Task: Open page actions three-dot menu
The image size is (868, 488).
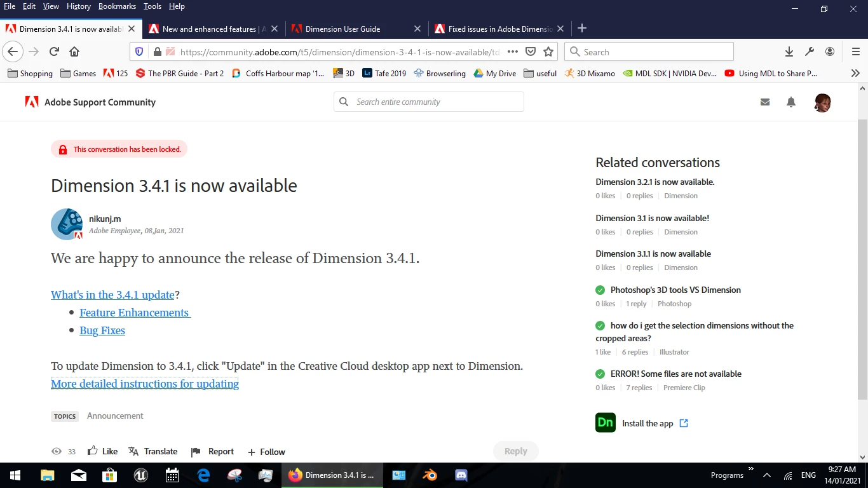Action: [513, 51]
